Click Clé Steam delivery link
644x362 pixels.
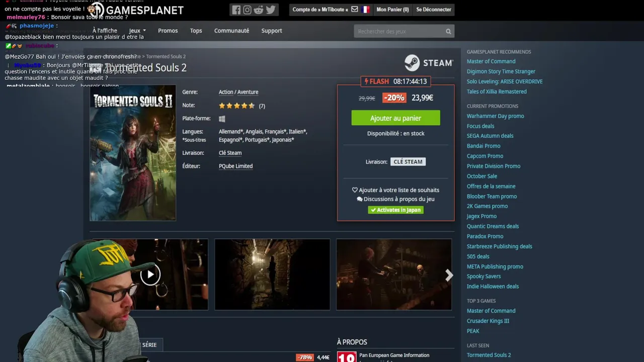coord(230,153)
